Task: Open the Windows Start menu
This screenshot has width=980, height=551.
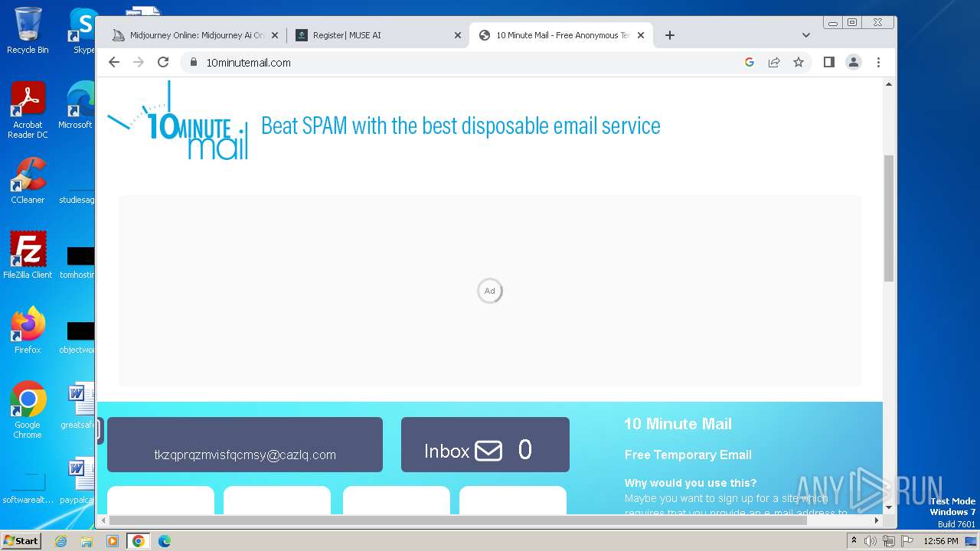Action: click(21, 540)
